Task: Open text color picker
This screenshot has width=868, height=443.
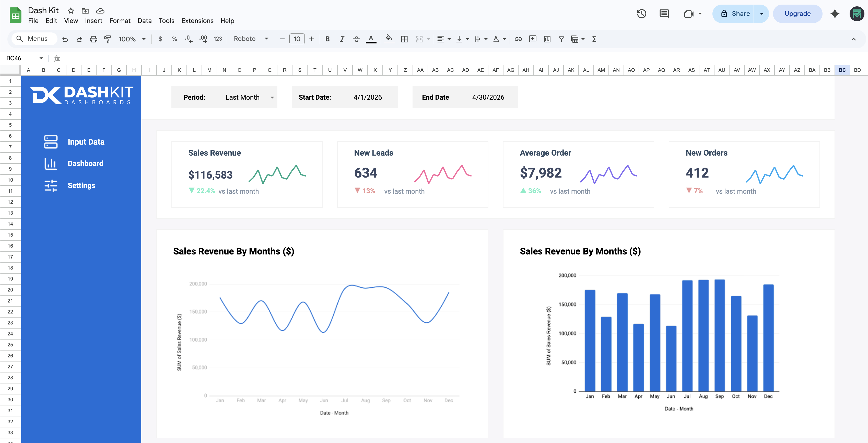Action: tap(371, 39)
